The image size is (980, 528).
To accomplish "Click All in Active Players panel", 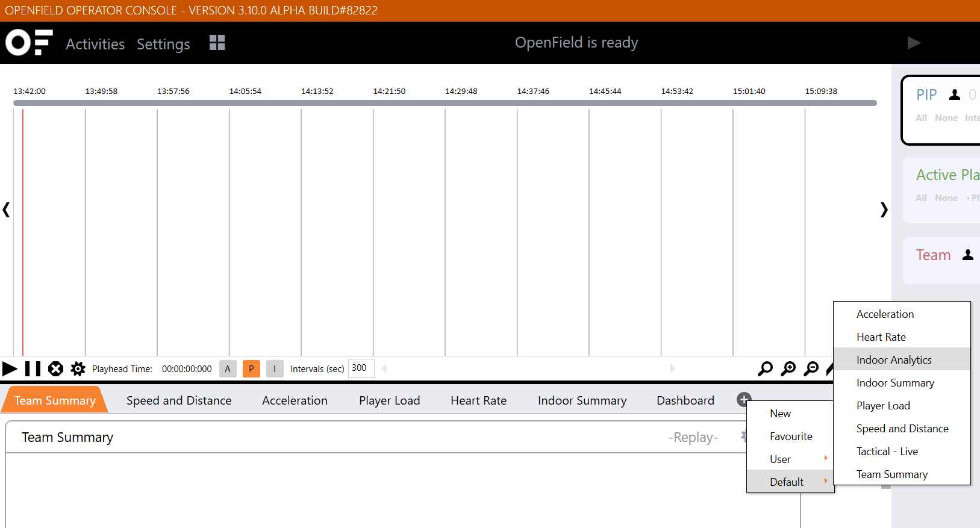I will 921,198.
